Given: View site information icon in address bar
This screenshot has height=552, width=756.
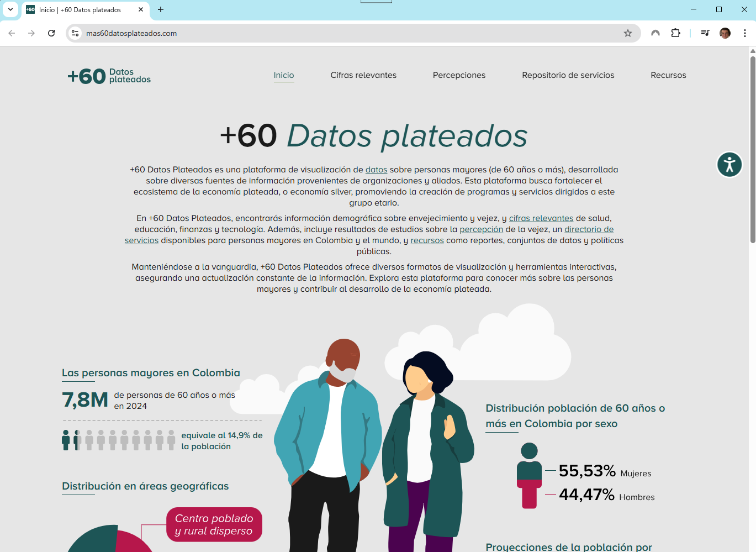Looking at the screenshot, I should [76, 33].
